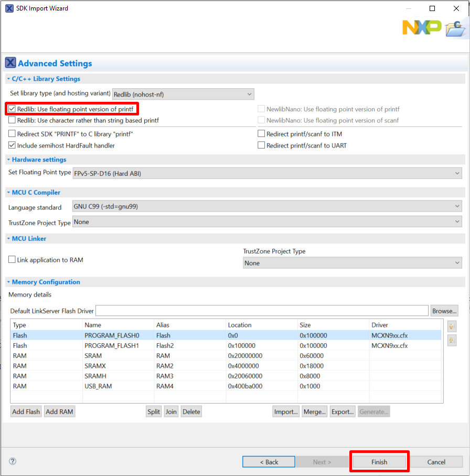Click the Add Flash button
470x476 pixels.
coord(26,411)
